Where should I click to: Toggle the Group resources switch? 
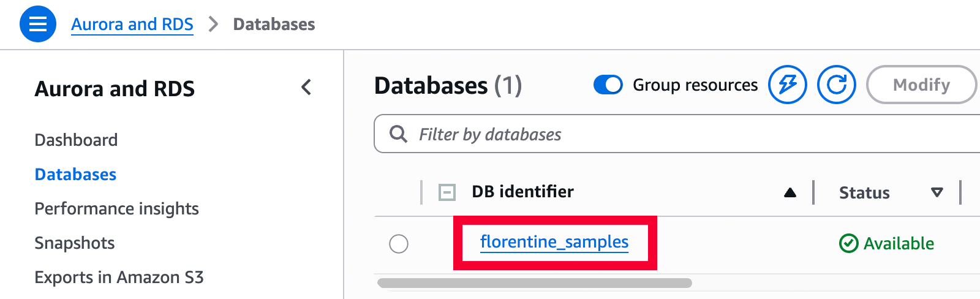(x=608, y=85)
